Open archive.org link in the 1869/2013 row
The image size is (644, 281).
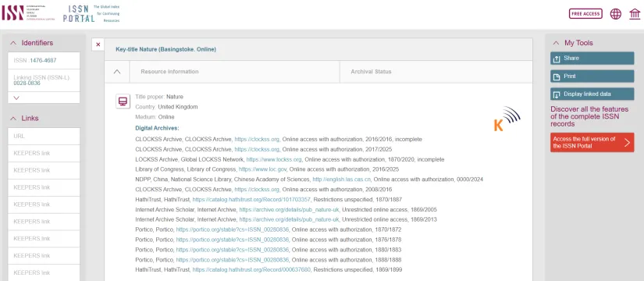[x=289, y=220]
